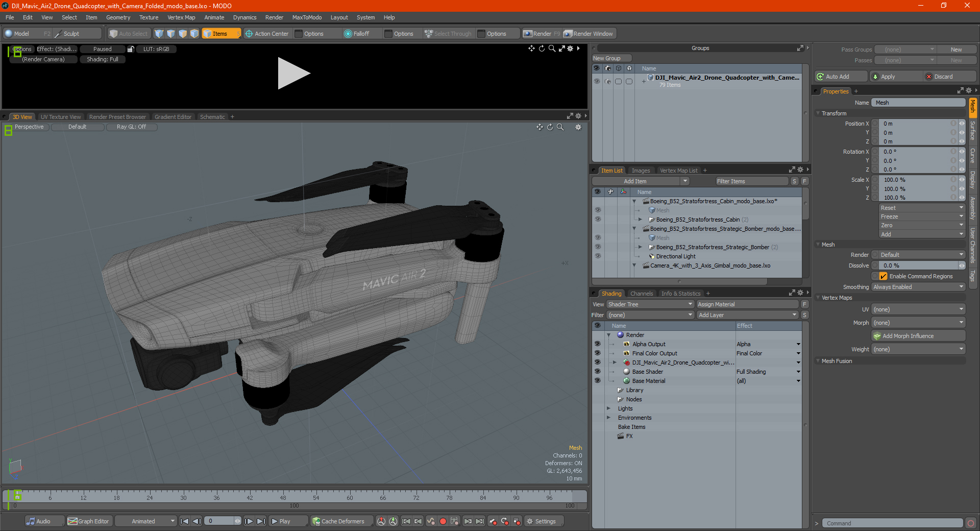Image resolution: width=980 pixels, height=531 pixels.
Task: Click the Play button
Action: pyautogui.click(x=288, y=521)
